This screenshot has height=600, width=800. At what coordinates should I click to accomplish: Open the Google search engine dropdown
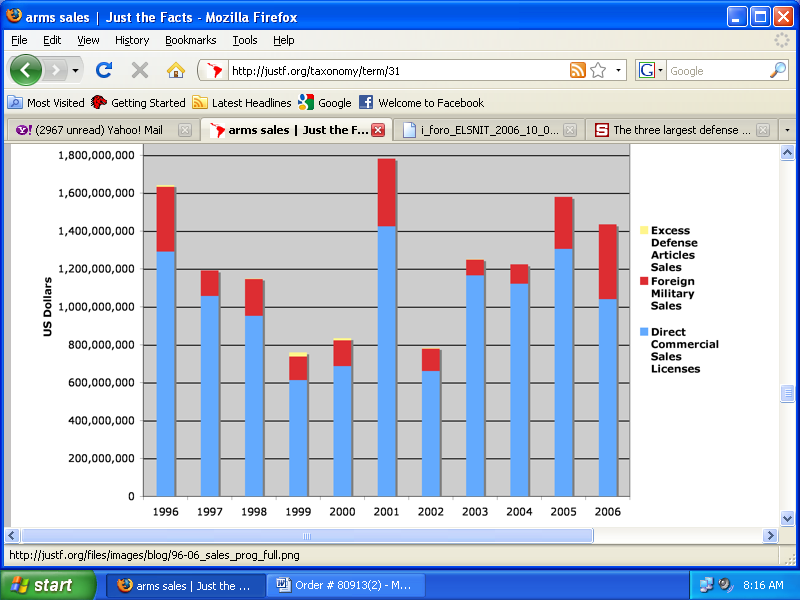click(x=651, y=70)
